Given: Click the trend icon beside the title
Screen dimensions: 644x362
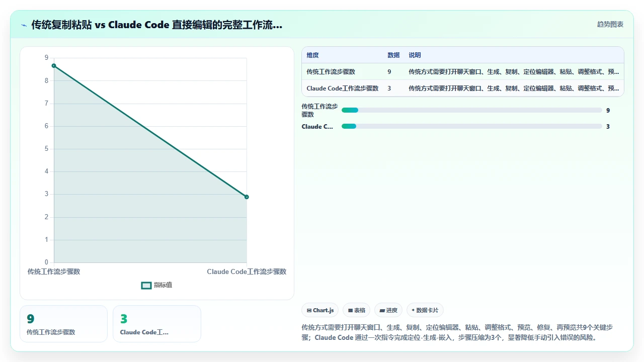Looking at the screenshot, I should 24,25.
